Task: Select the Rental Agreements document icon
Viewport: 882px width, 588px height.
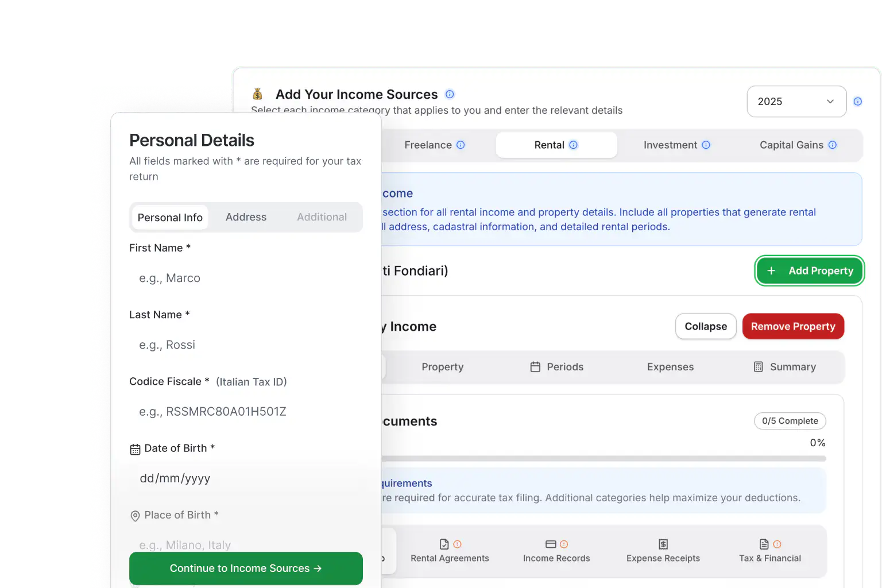Action: coord(444,544)
